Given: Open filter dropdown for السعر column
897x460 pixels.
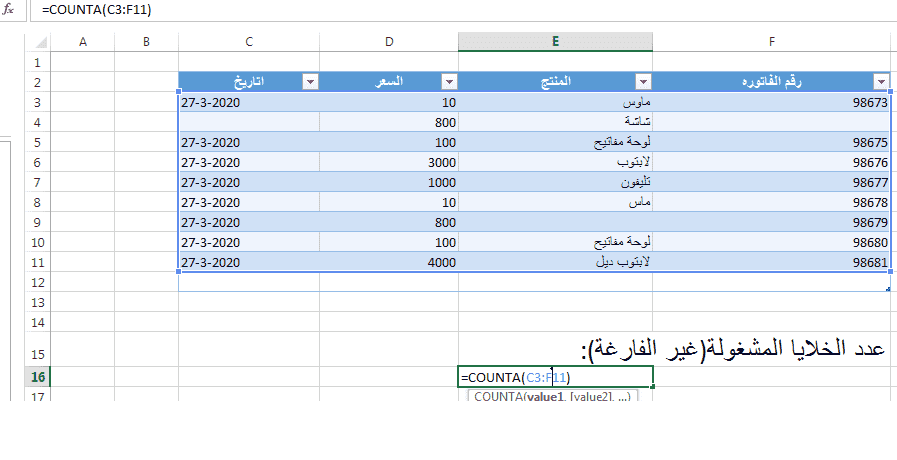Looking at the screenshot, I should click(x=449, y=82).
